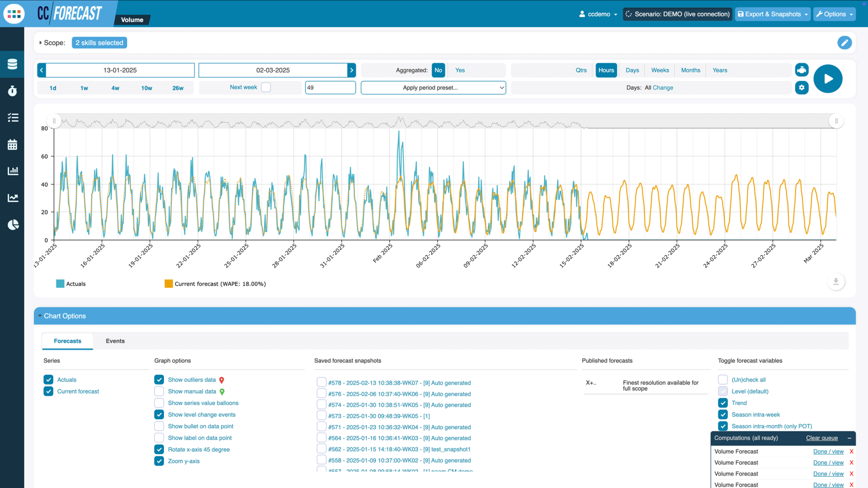
Task: Click the Clear queue link
Action: click(x=822, y=438)
